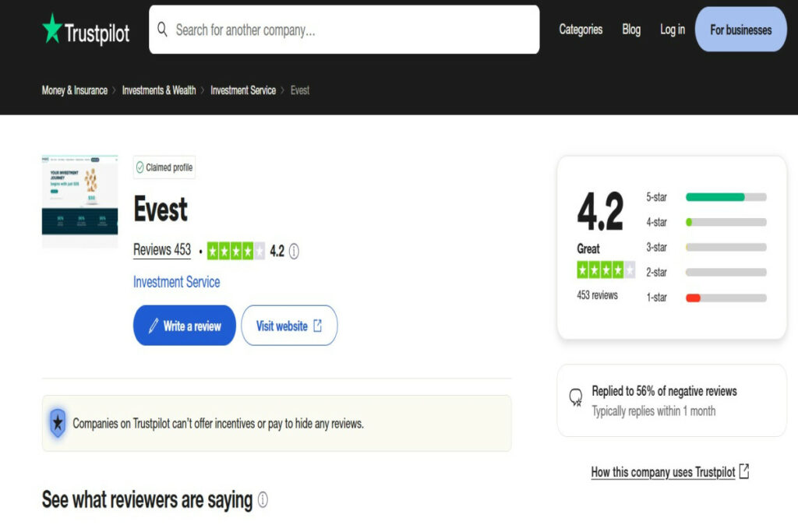Click the Visit website button
The image size is (798, 532).
(289, 326)
